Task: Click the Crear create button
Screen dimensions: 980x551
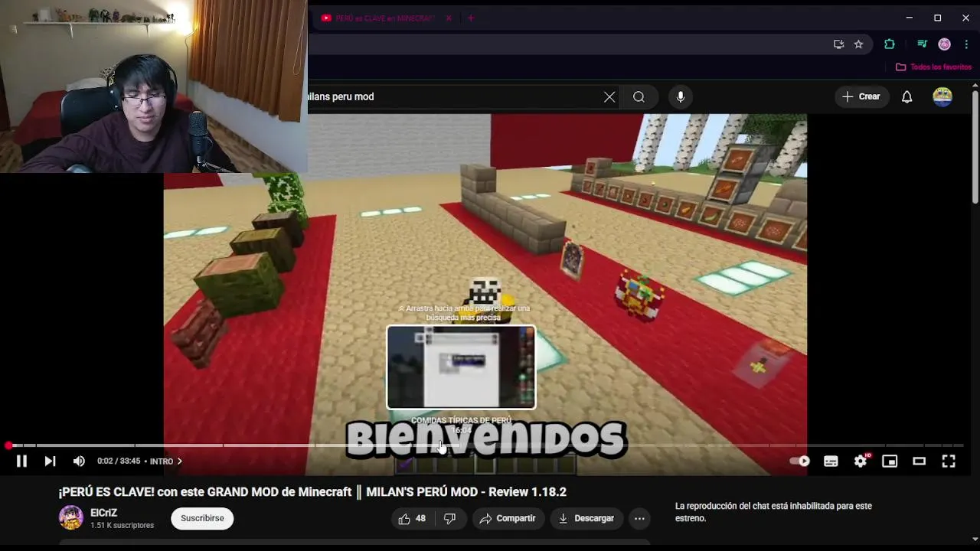Action: 861,96
